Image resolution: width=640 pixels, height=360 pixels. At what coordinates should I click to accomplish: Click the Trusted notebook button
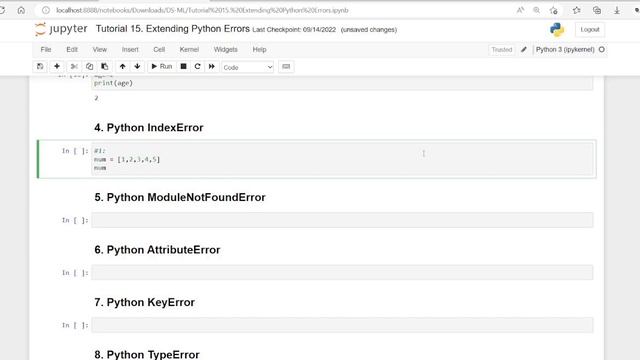502,50
